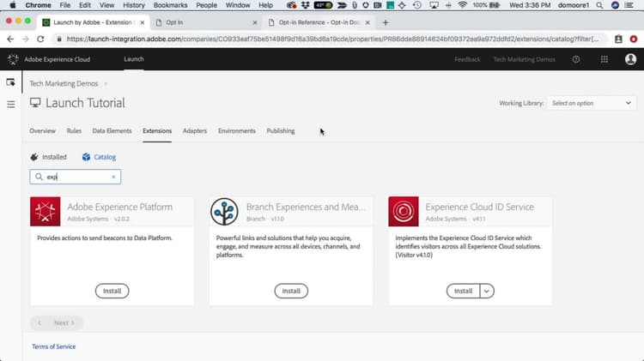Select the Extensions tab
Viewport: 644px width, 361px height.
pos(157,131)
